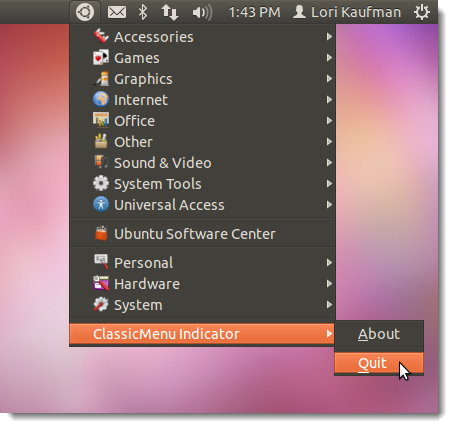Image resolution: width=453 pixels, height=428 pixels.
Task: Expand the Internet submenu arrow
Action: 329,100
